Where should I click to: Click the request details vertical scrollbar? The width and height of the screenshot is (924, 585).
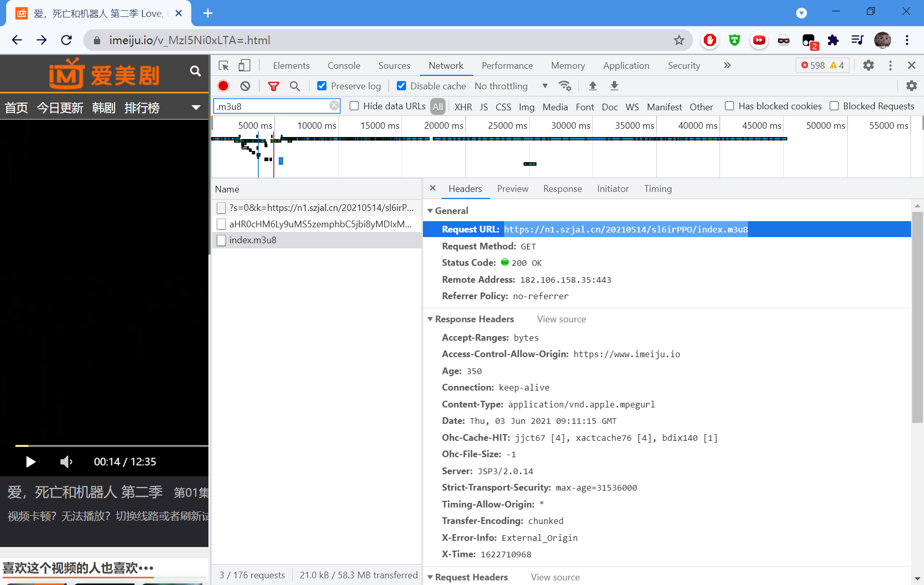point(917,317)
